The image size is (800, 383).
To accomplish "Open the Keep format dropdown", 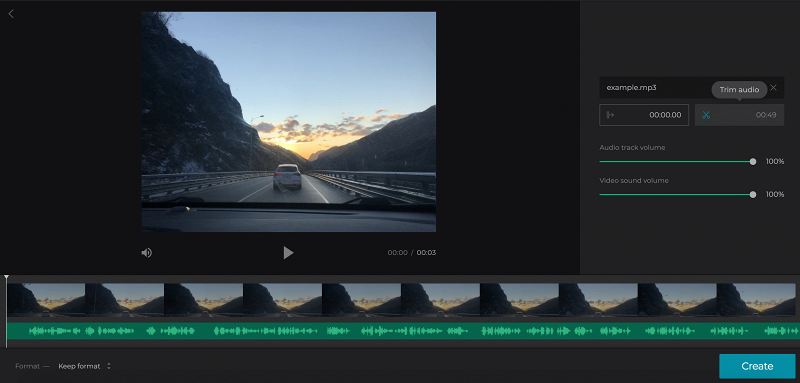I will coord(84,366).
